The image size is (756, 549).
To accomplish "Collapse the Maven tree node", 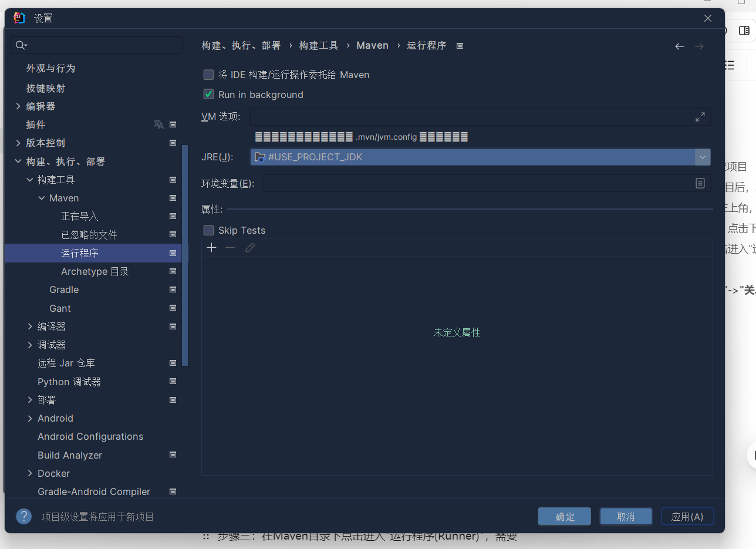I will tap(42, 198).
